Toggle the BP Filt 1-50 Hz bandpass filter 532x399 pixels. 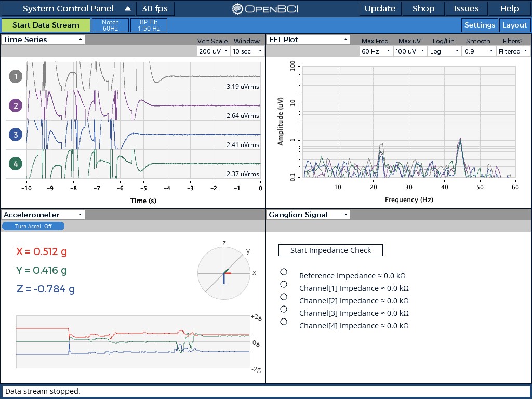click(149, 24)
